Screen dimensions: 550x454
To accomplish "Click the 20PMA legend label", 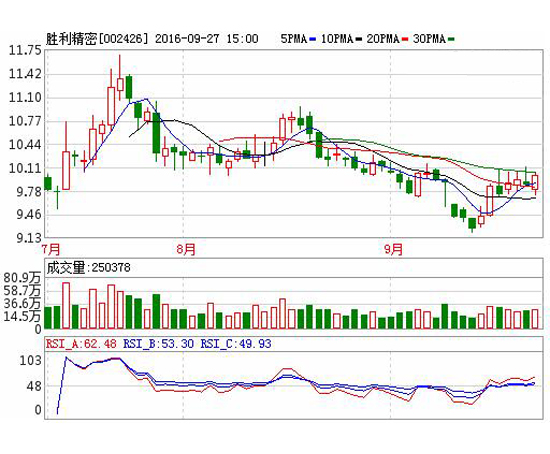I will pyautogui.click(x=383, y=39).
